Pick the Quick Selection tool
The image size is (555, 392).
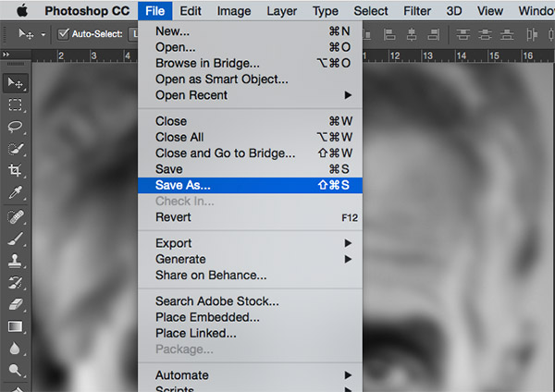16,149
